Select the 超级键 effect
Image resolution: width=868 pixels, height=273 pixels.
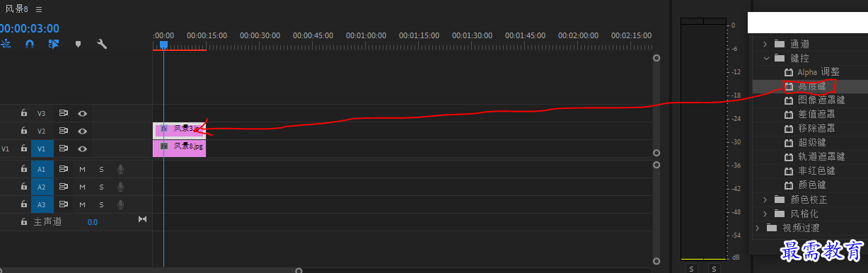(x=811, y=143)
